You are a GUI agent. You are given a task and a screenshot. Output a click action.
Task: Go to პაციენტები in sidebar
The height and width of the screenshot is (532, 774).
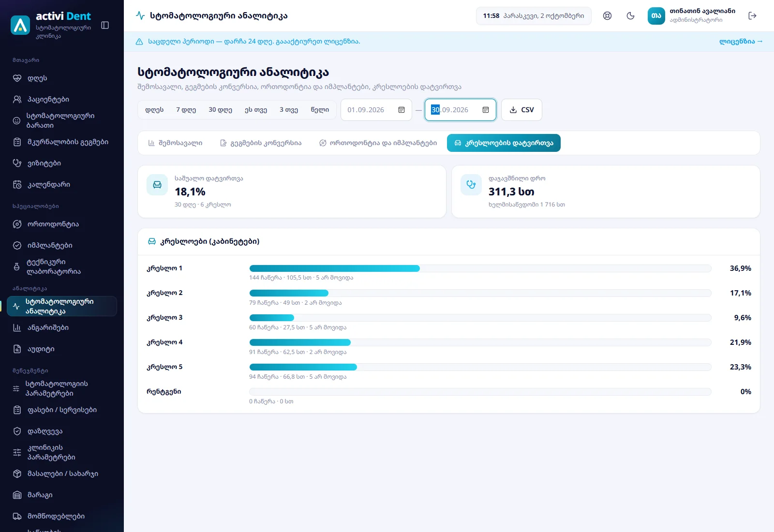62,100
